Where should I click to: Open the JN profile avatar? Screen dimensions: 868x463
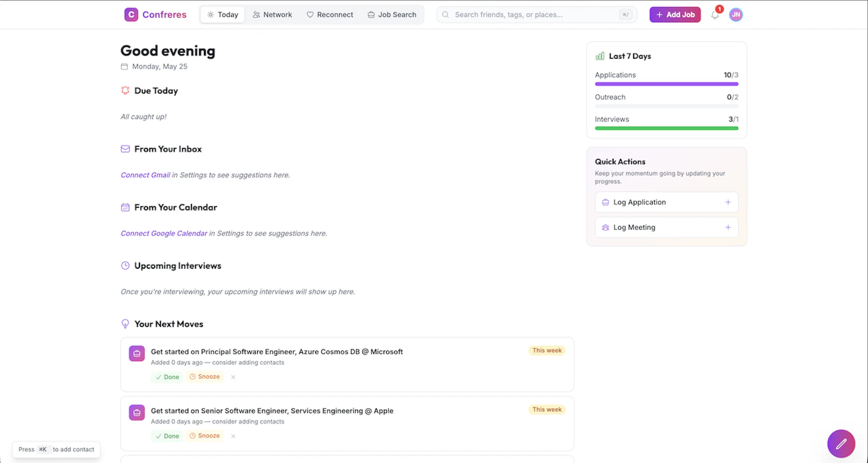point(736,15)
